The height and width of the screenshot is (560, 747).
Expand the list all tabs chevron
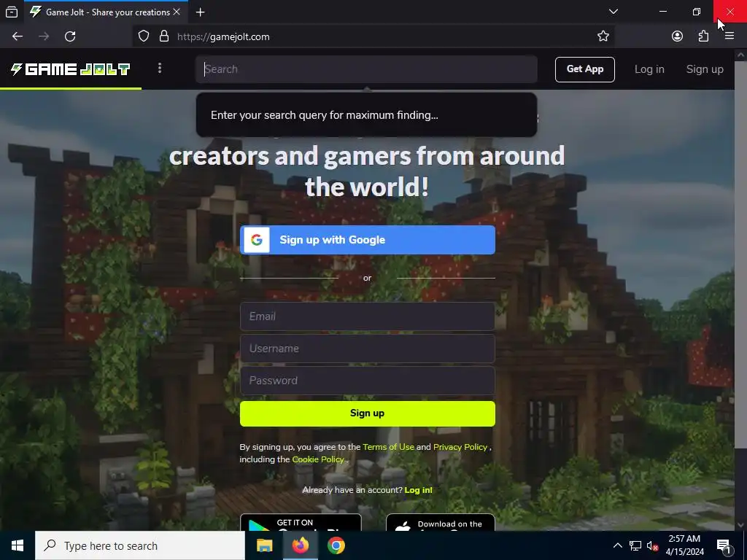614,12
